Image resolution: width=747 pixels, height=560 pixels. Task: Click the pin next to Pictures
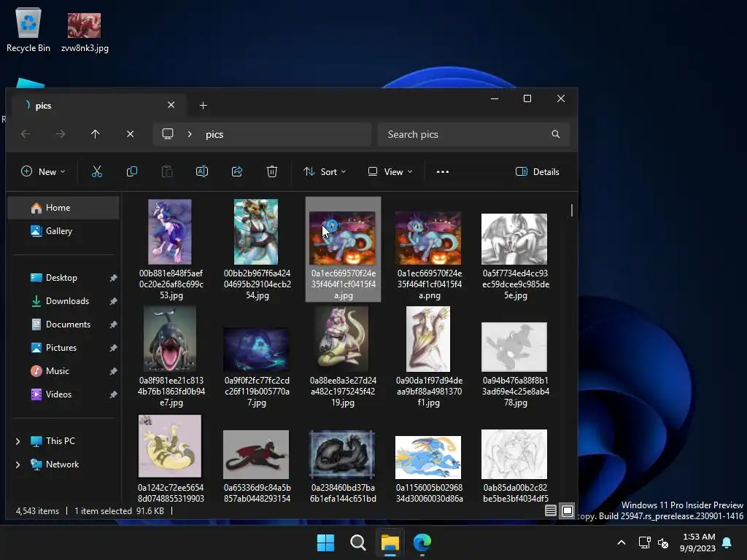(x=113, y=348)
